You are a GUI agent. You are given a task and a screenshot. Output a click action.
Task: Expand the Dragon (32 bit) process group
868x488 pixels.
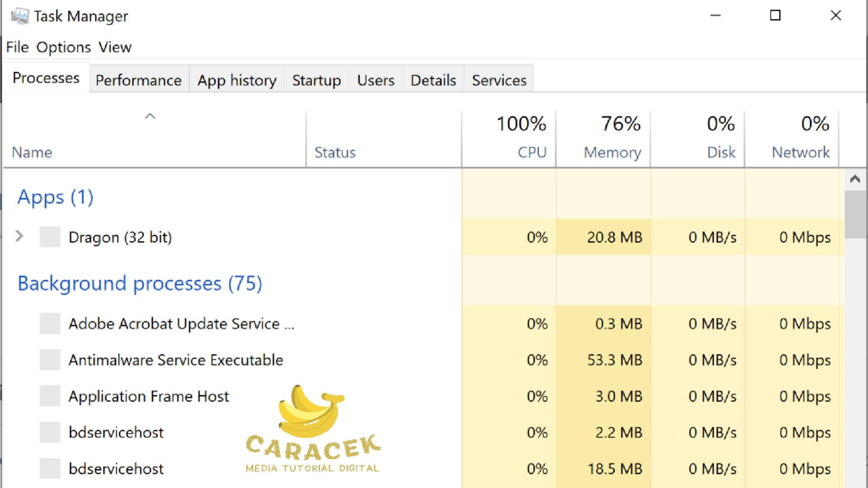click(19, 236)
